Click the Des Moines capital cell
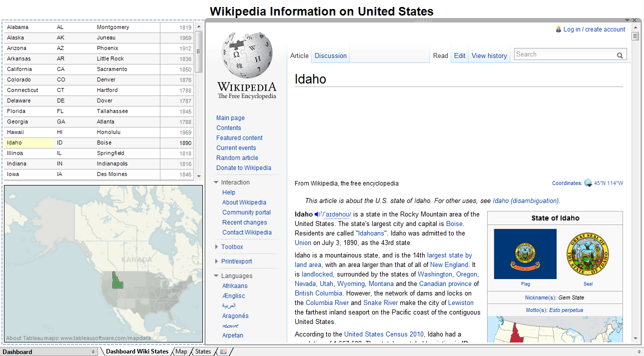The width and height of the screenshot is (644, 356). tap(112, 174)
